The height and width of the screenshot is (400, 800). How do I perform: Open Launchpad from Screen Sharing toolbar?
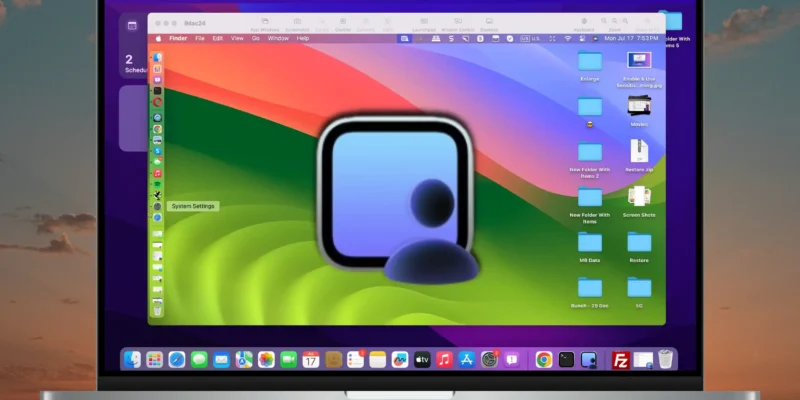tap(424, 24)
